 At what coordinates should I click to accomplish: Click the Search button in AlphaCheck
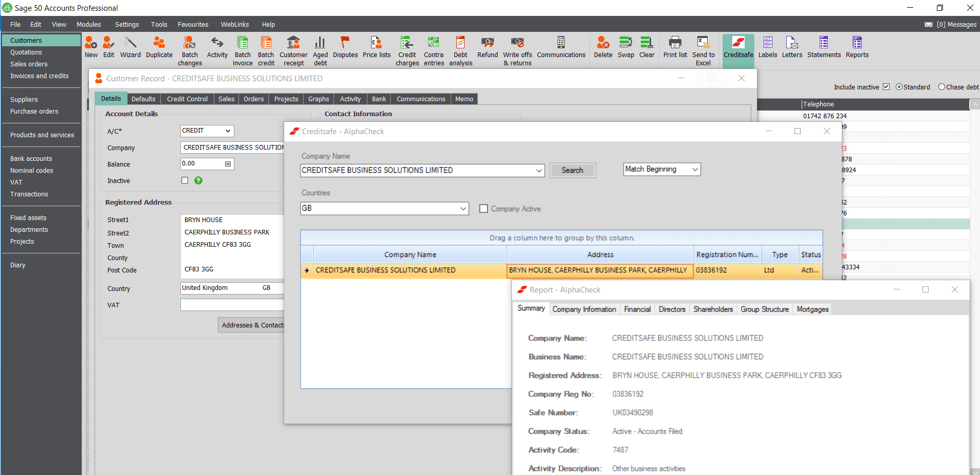(x=572, y=170)
